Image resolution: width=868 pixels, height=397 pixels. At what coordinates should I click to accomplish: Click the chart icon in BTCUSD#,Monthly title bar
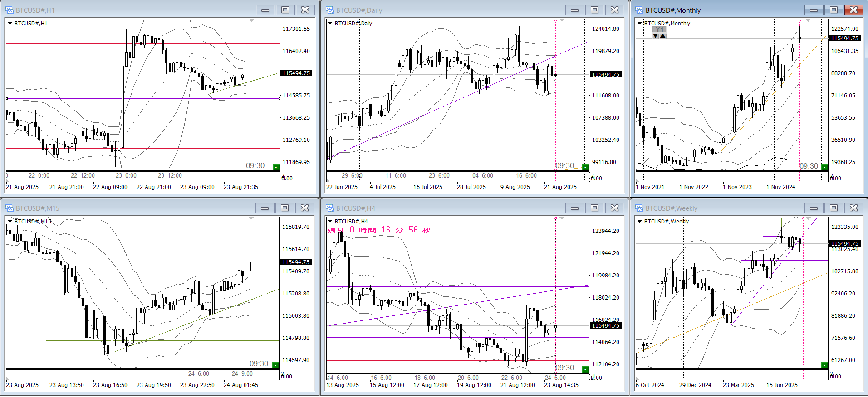[x=639, y=10]
